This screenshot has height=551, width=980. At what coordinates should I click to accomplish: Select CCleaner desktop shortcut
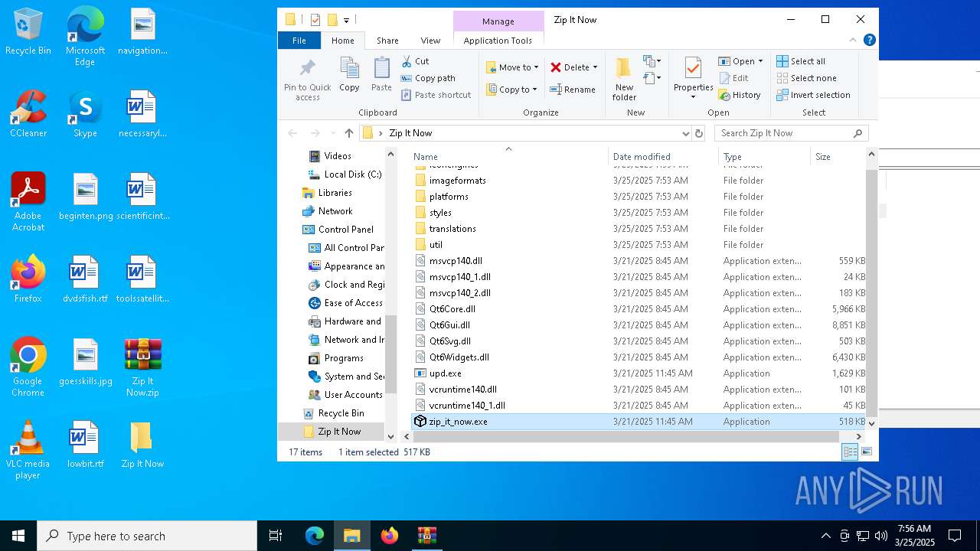[x=28, y=115]
